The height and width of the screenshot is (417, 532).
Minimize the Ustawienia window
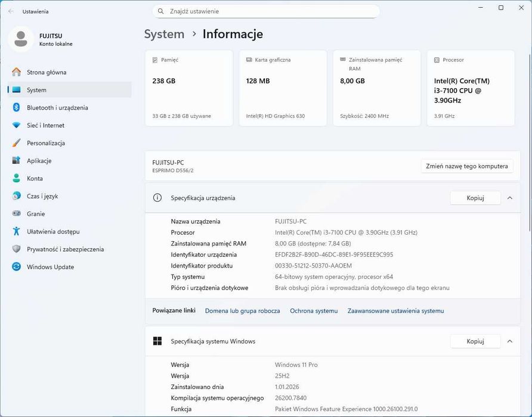[481, 8]
